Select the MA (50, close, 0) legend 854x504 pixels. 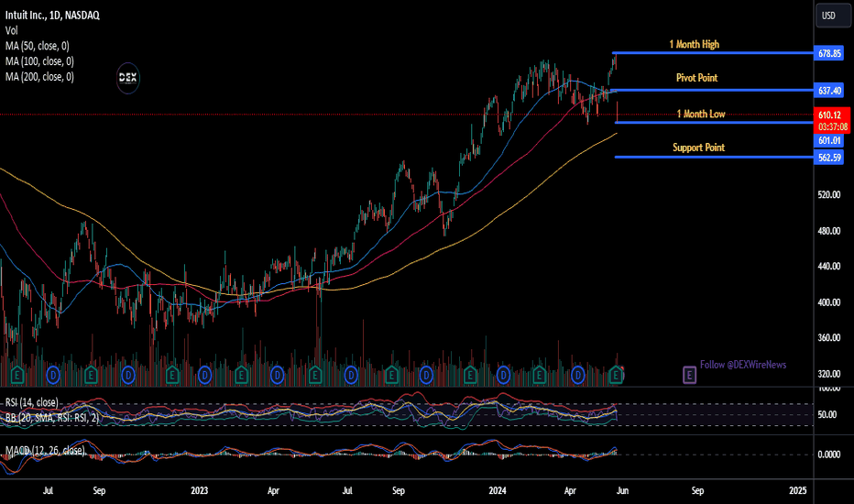[x=37, y=46]
